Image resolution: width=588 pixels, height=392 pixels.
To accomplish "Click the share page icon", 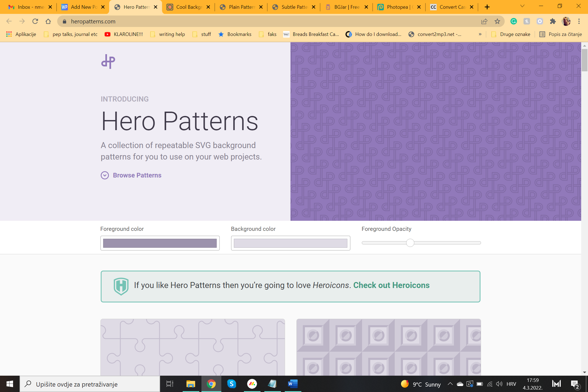I will (484, 21).
